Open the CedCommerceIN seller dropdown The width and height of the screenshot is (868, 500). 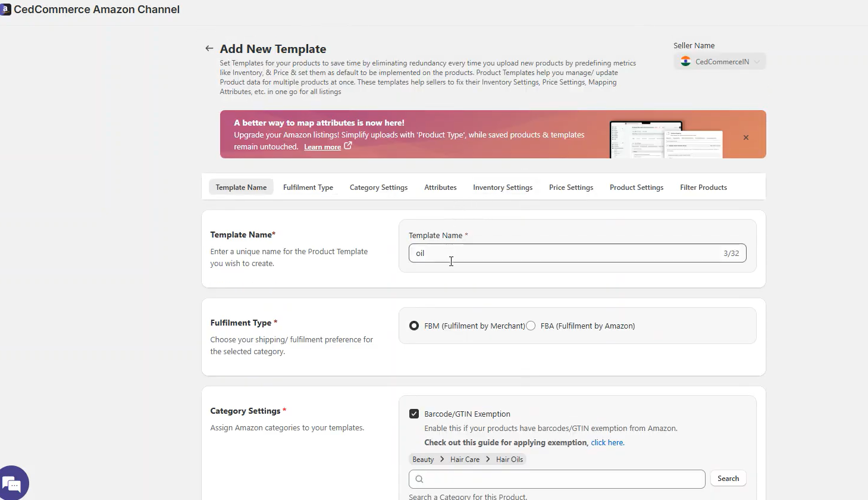coord(720,61)
